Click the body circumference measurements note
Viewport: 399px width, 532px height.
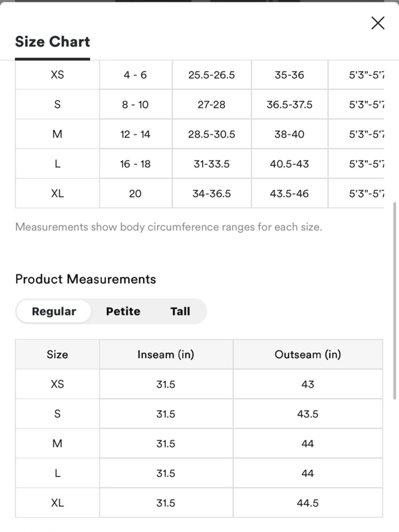(x=168, y=227)
